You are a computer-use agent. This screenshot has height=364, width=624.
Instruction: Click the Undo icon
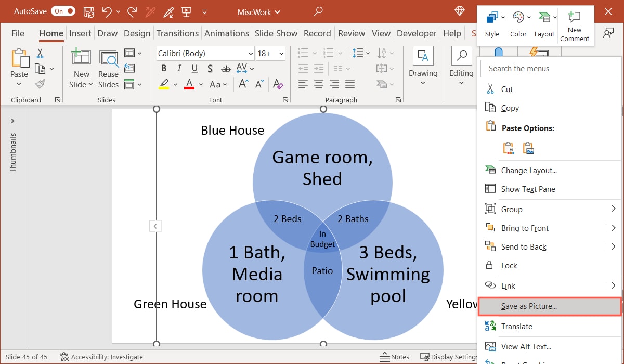pyautogui.click(x=107, y=11)
